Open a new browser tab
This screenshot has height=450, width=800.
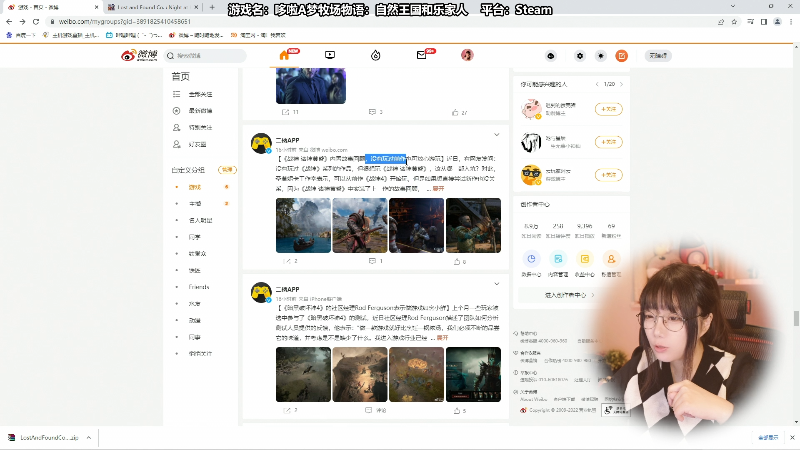[x=212, y=7]
